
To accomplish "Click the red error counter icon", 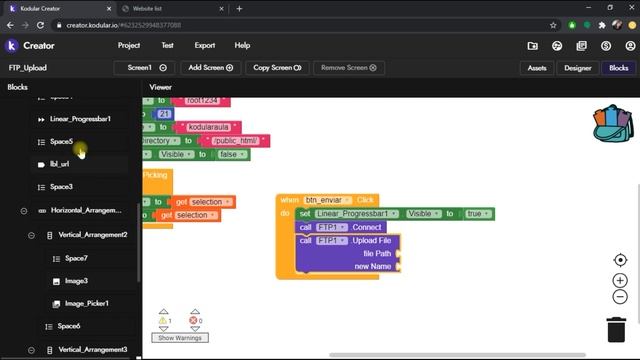I will pos(193,320).
